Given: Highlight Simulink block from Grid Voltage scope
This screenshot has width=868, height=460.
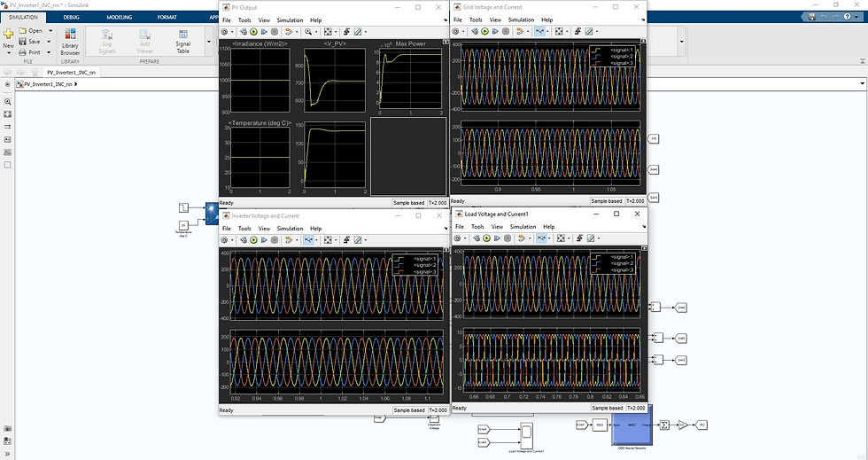Looking at the screenshot, I should pos(519,32).
